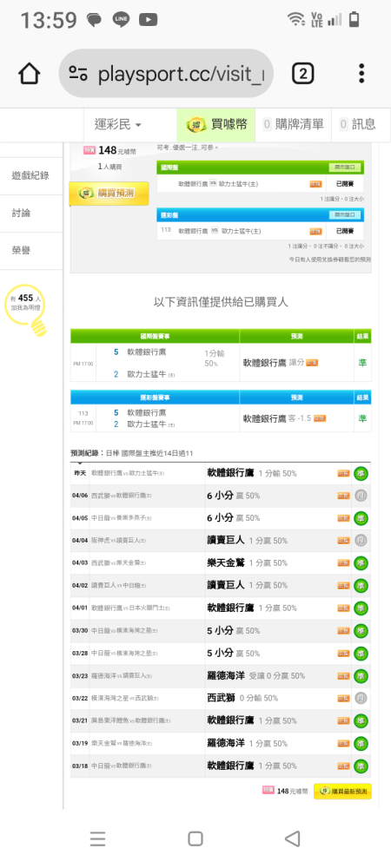Tap orange badge in top 運彩盤 match row
Screen dimensions: 391x868
pos(315,232)
